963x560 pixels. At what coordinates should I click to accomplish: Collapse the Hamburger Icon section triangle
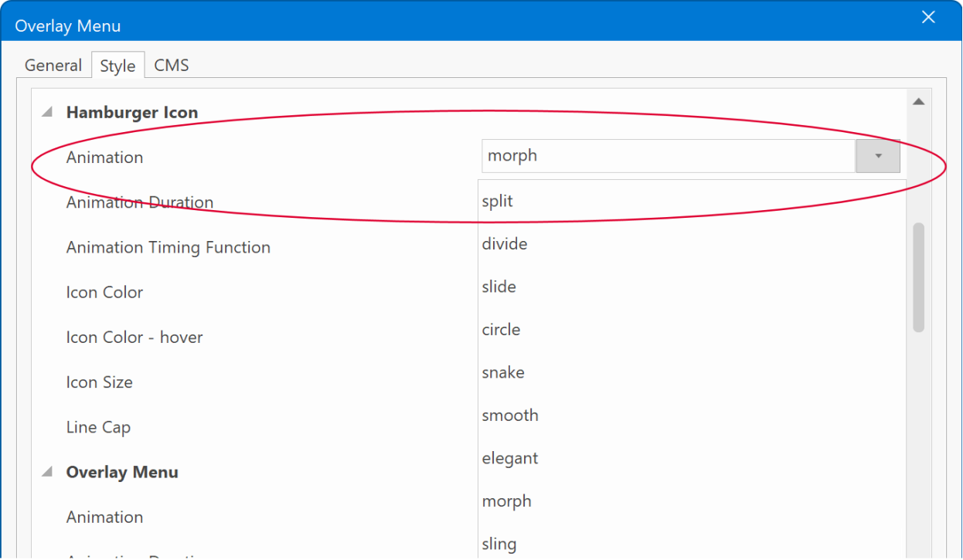tap(48, 113)
